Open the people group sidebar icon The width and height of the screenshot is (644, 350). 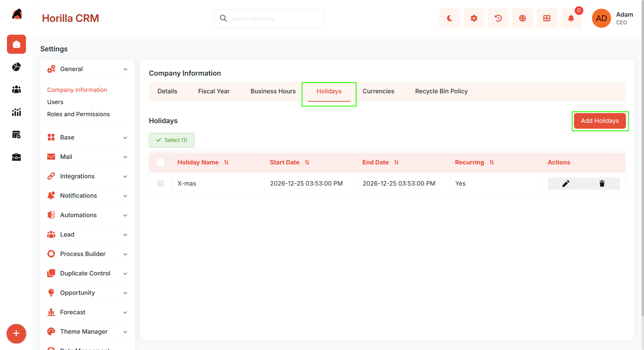(16, 89)
